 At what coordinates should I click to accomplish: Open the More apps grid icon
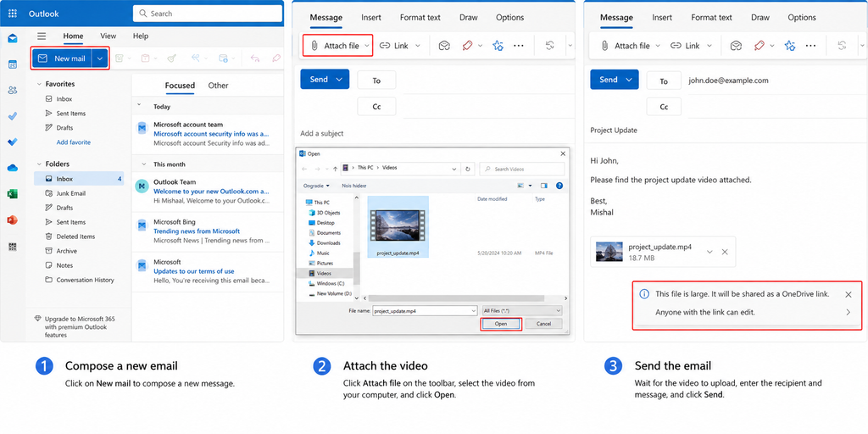point(13,247)
